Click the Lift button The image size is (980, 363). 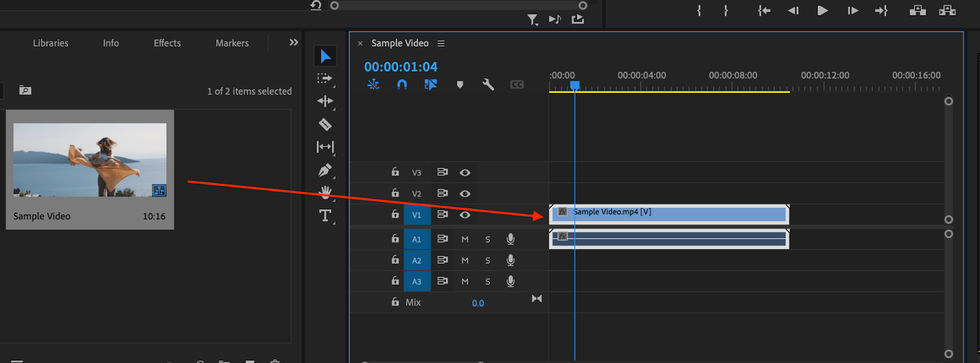tap(918, 10)
